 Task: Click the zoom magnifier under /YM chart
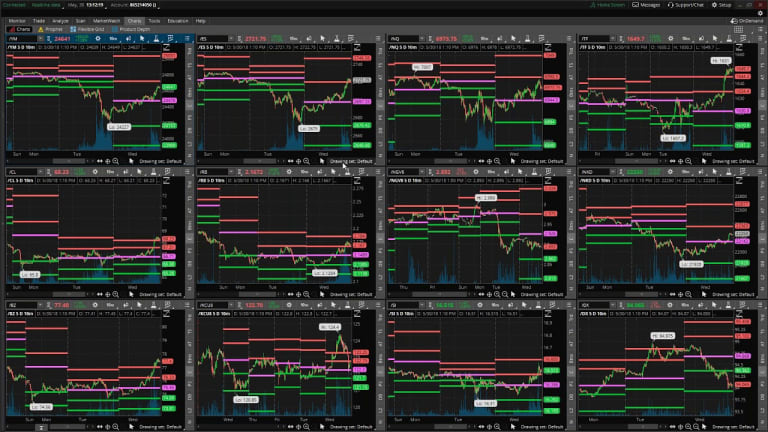[116, 161]
